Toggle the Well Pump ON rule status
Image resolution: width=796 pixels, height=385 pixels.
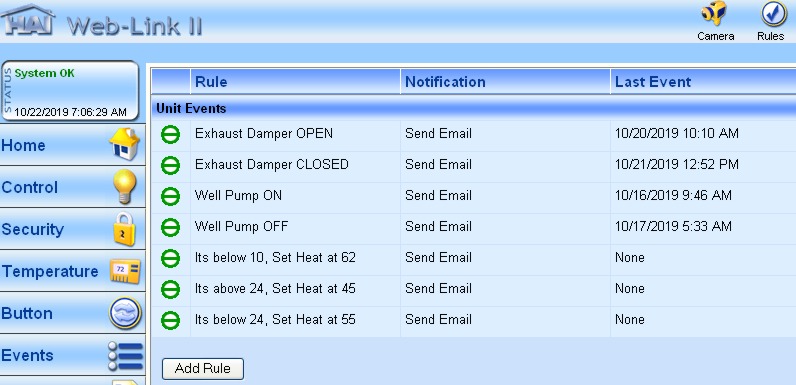click(171, 196)
